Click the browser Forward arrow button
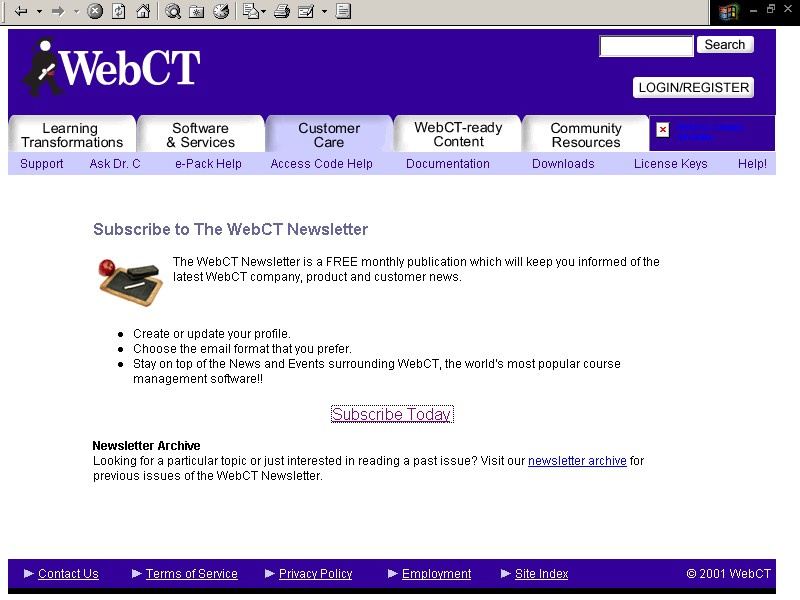The width and height of the screenshot is (800, 600). [58, 11]
